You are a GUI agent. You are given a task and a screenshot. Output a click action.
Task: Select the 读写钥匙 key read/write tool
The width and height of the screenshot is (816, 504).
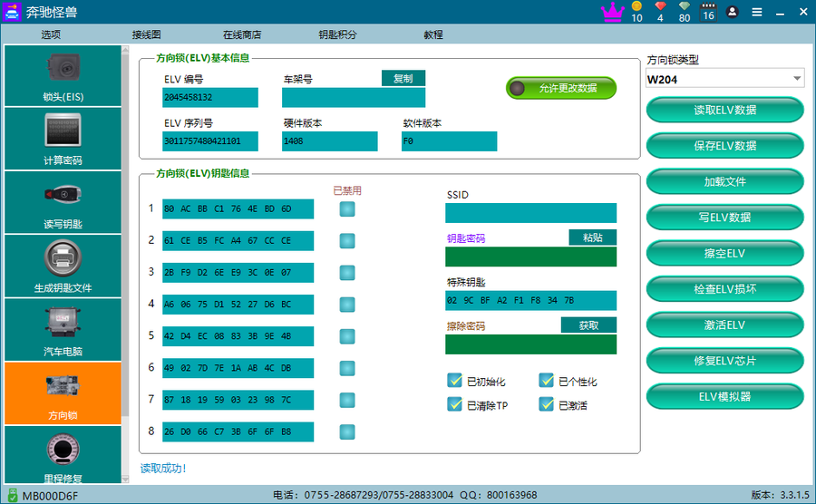click(62, 203)
